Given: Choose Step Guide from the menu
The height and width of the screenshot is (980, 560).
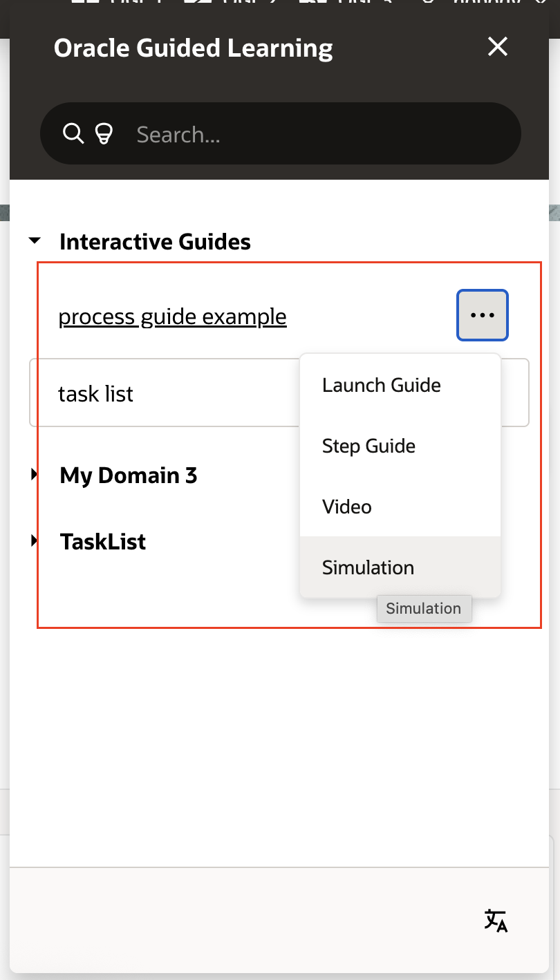Looking at the screenshot, I should click(400, 446).
